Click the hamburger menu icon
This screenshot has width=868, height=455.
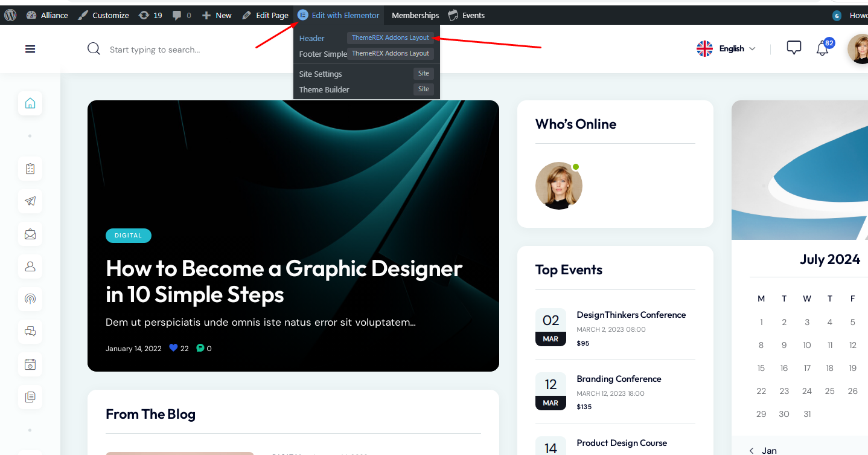click(30, 50)
